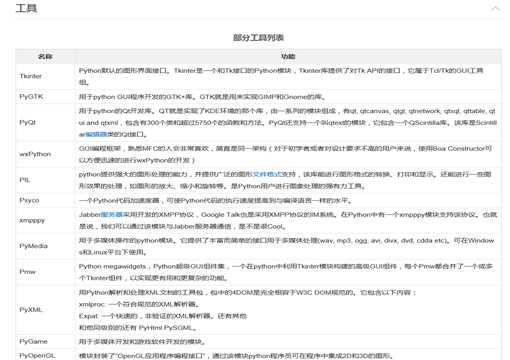Click the 'Expat' line in PyXML row
This screenshot has height=360, width=510.
163,316
